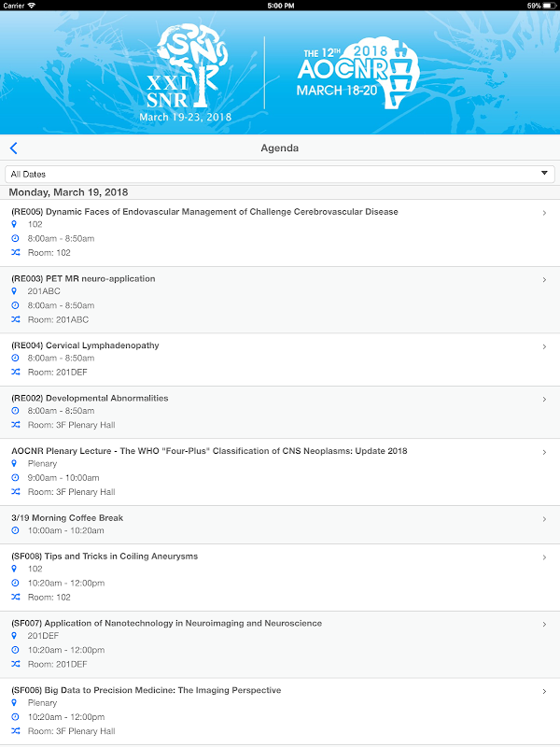
Task: Open RE004 Cervical Lymphadenopathy session
Action: pyautogui.click(x=280, y=359)
